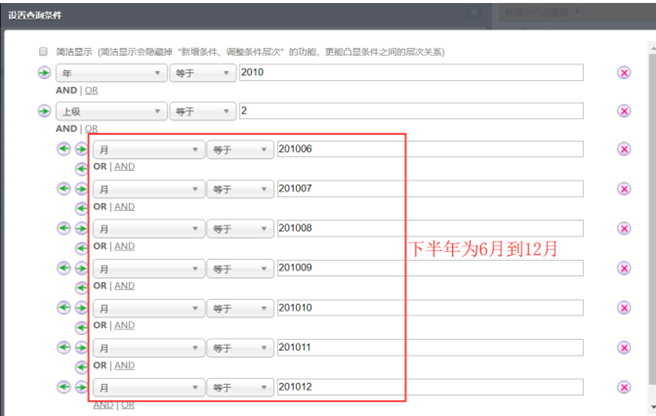Switch to AND under the 201010 condition
The height and width of the screenshot is (416, 656).
coord(125,325)
